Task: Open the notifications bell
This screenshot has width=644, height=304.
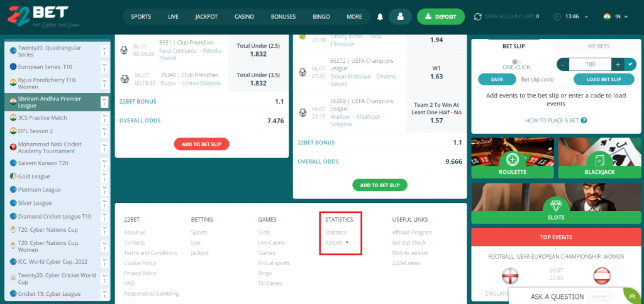Action: [380, 16]
